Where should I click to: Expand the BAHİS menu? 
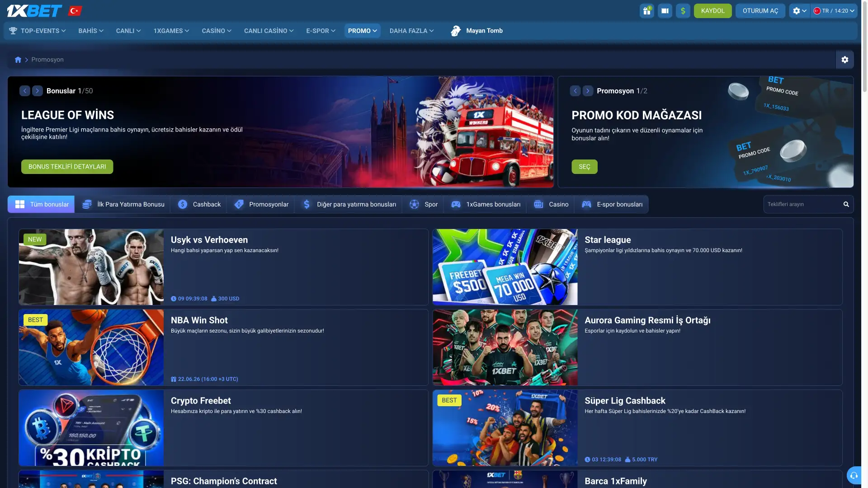pyautogui.click(x=91, y=31)
